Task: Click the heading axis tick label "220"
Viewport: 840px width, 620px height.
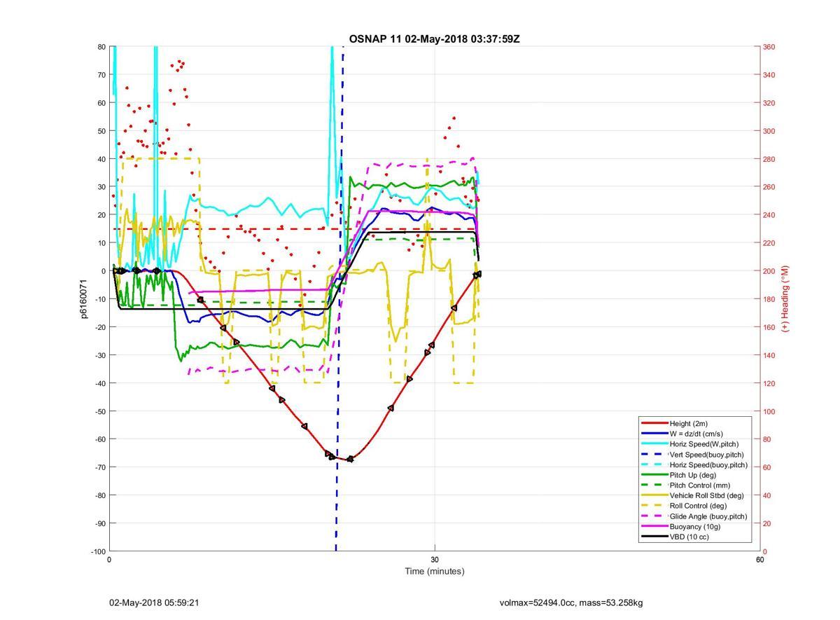Action: pyautogui.click(x=769, y=243)
